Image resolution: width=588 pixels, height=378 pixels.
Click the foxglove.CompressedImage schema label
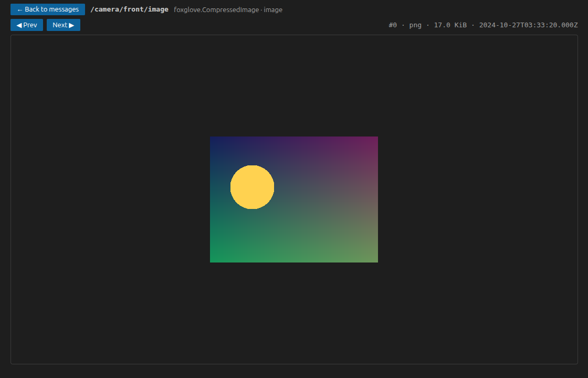coord(216,10)
